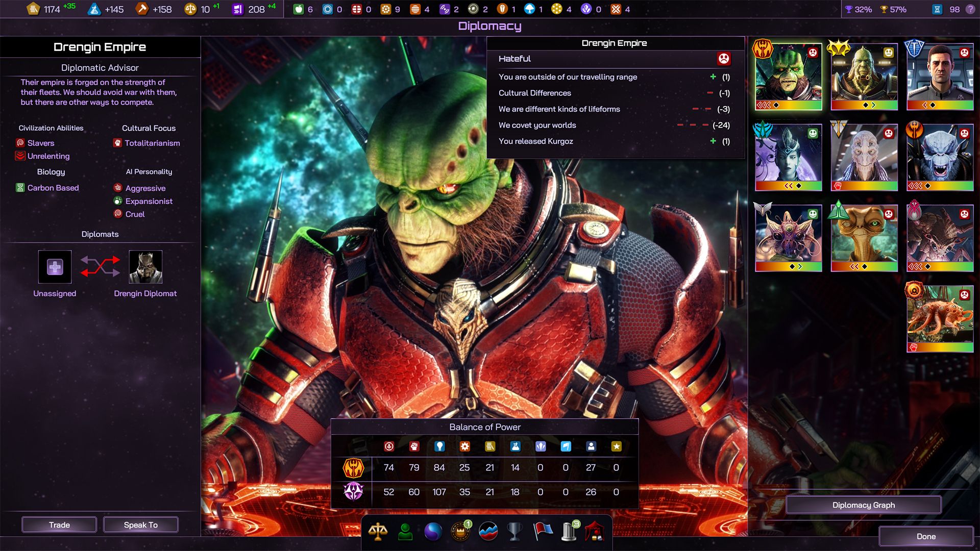Click the silver trophy icon

pos(515,532)
